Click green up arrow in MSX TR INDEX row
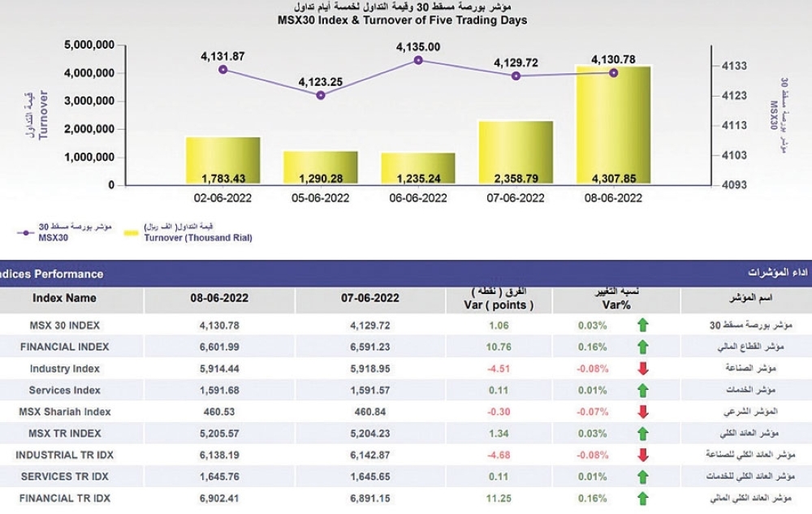The width and height of the screenshot is (812, 514). pyautogui.click(x=643, y=434)
